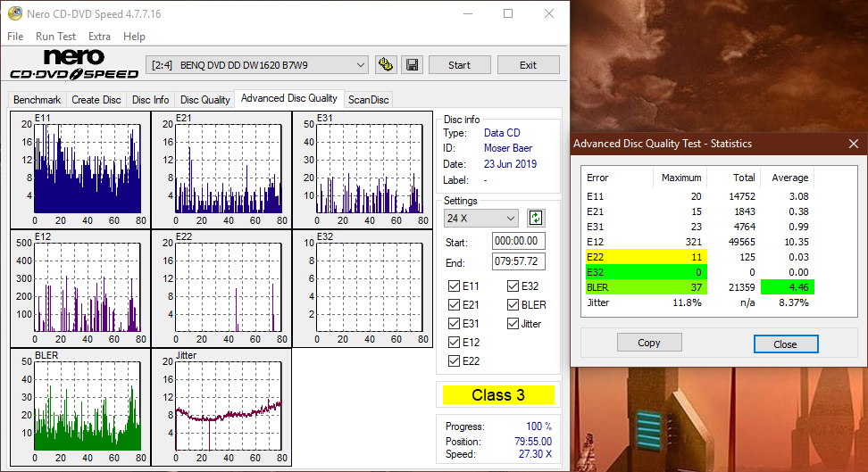Click the Start button
Viewport: 868px width, 472px height.
460,65
